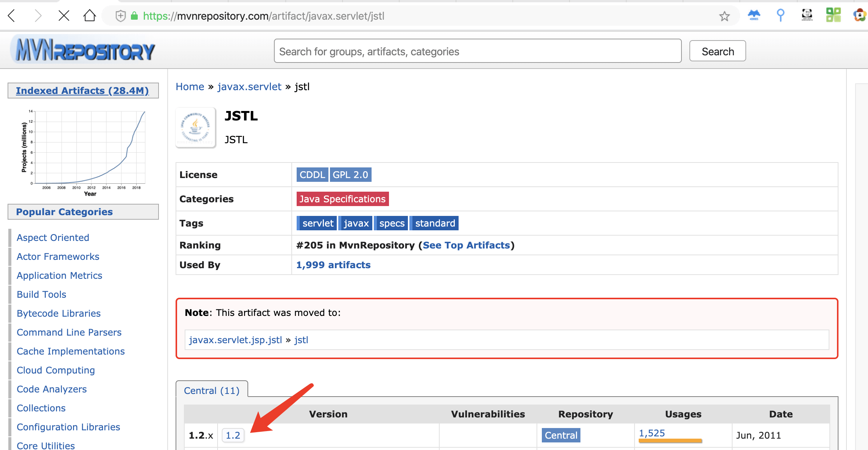Click the Date column header
The width and height of the screenshot is (868, 450).
(x=781, y=414)
